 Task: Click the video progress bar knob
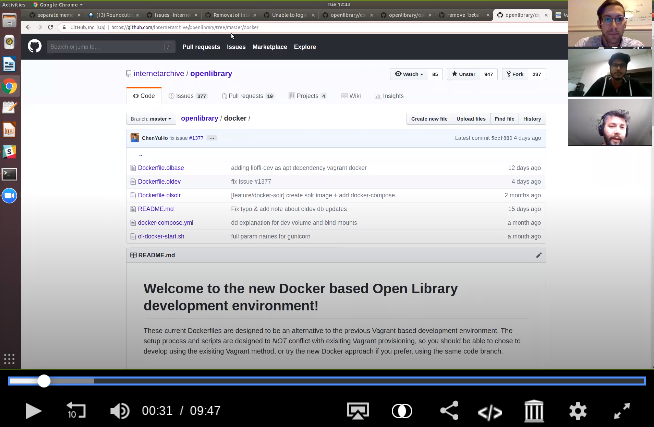pos(44,381)
